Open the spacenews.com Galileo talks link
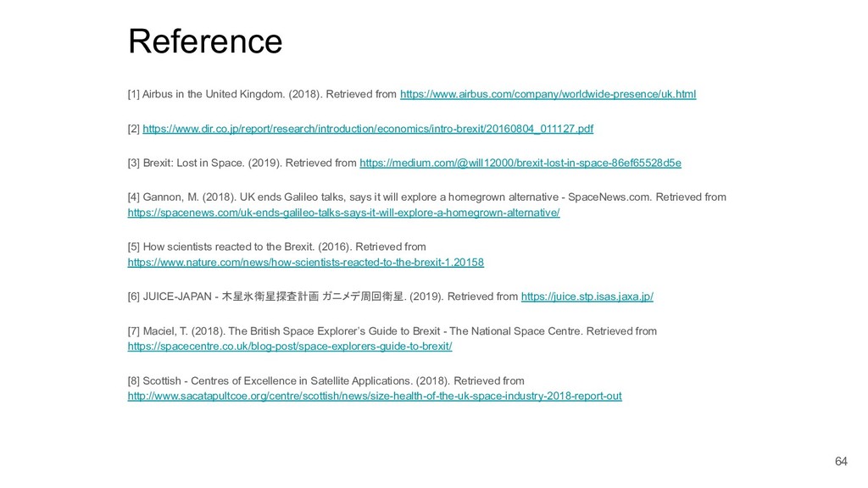 (x=344, y=213)
